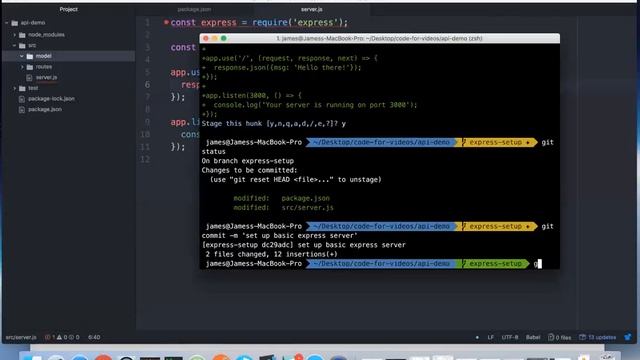Screen dimensions: 640x360
Task: Click the red lint marker beside line 1
Action: [x=166, y=22]
